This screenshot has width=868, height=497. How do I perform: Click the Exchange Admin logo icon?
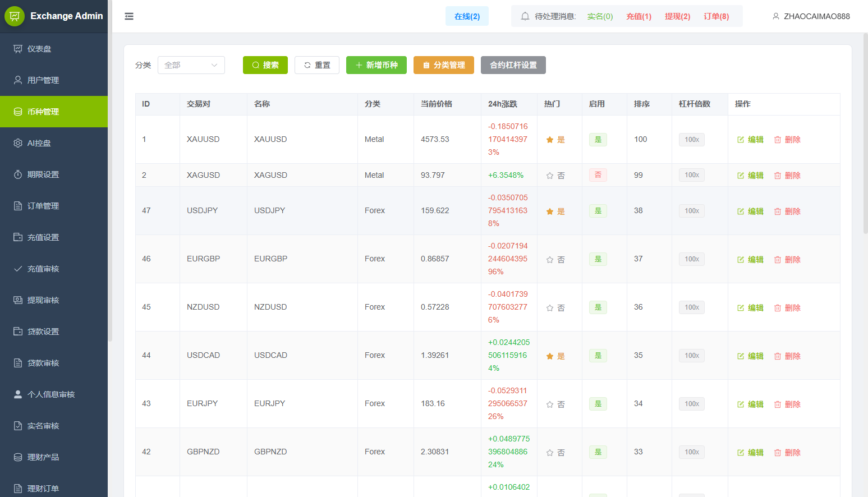click(15, 16)
